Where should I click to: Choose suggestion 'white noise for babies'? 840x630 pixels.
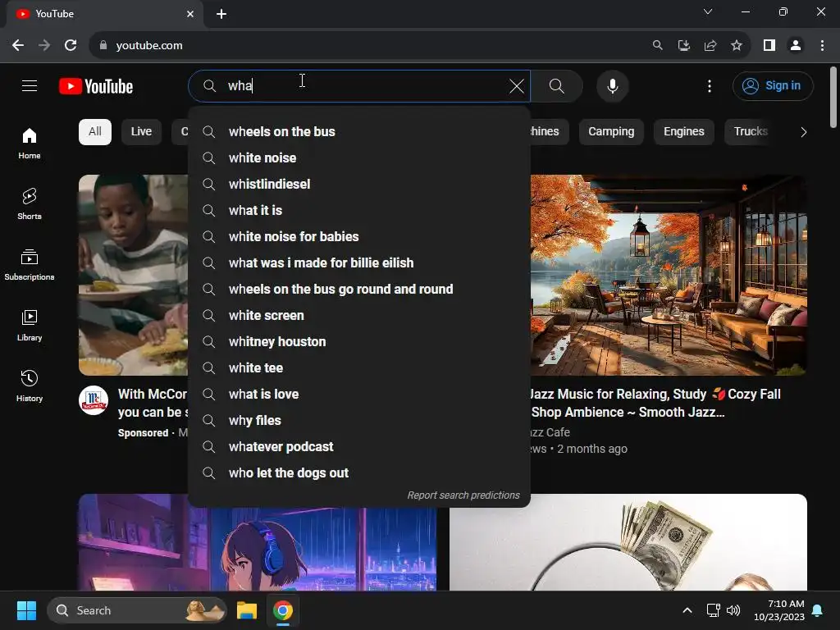359,236
